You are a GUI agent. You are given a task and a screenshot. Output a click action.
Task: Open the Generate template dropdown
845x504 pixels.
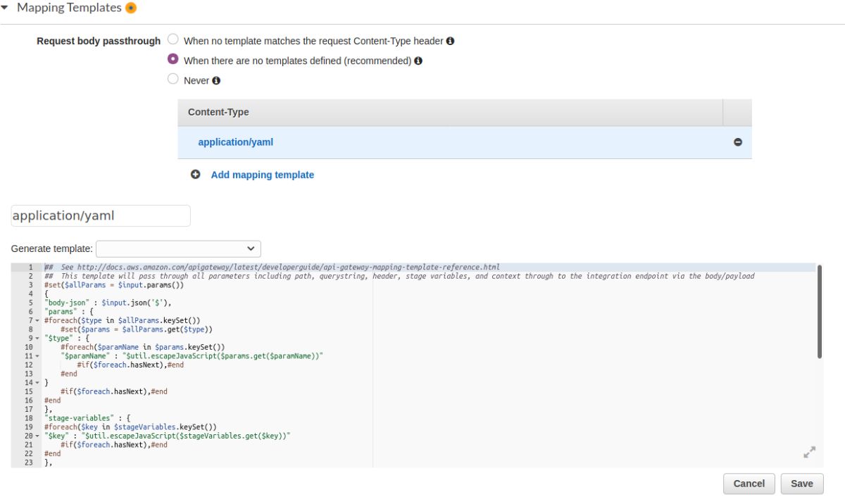click(x=178, y=248)
